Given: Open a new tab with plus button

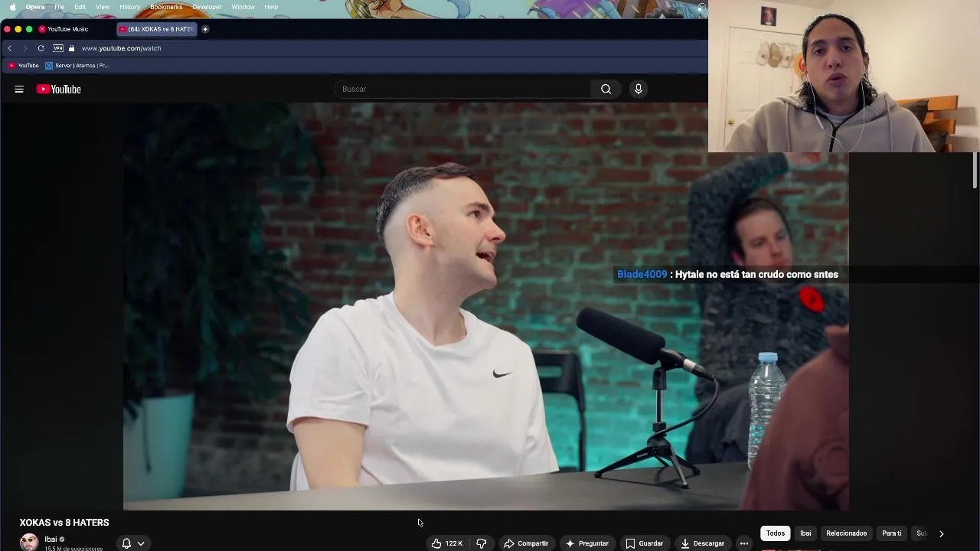Looking at the screenshot, I should pyautogui.click(x=205, y=29).
